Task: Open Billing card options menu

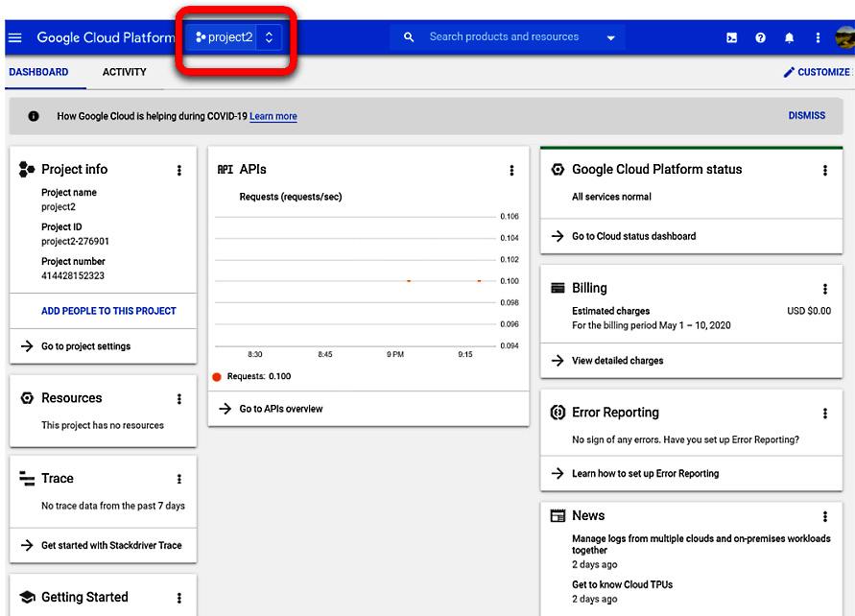Action: tap(825, 289)
